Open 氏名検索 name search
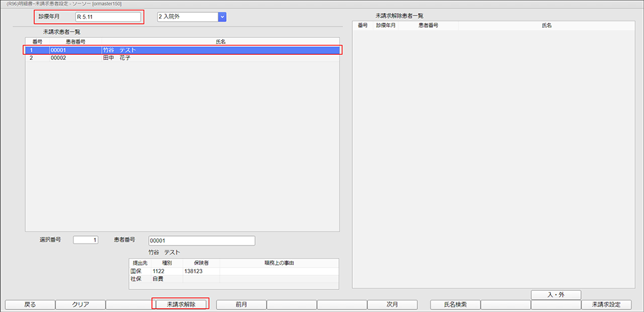Image resolution: width=644 pixels, height=312 pixels. [x=455, y=304]
